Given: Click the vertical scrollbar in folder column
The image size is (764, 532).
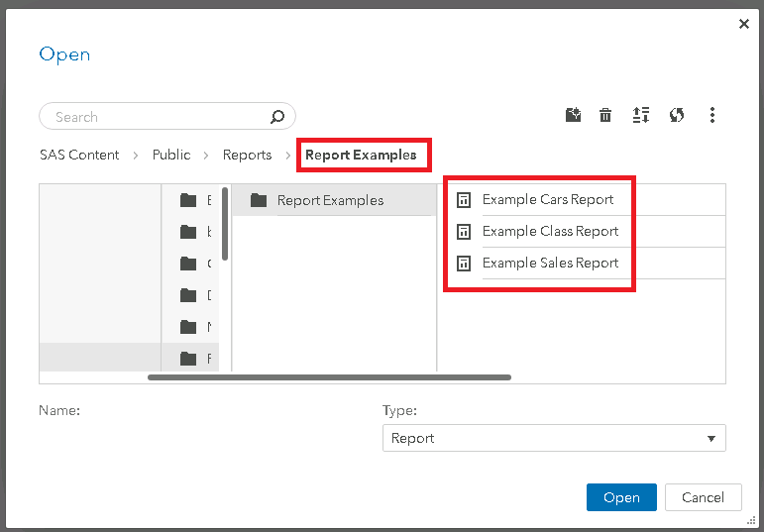Looking at the screenshot, I should (226, 225).
